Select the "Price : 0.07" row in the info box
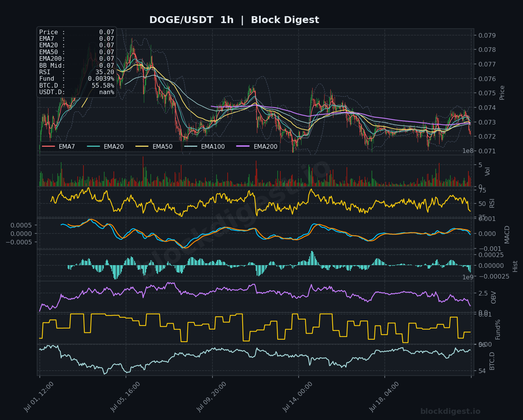The height and width of the screenshot is (420, 523). pyautogui.click(x=77, y=32)
